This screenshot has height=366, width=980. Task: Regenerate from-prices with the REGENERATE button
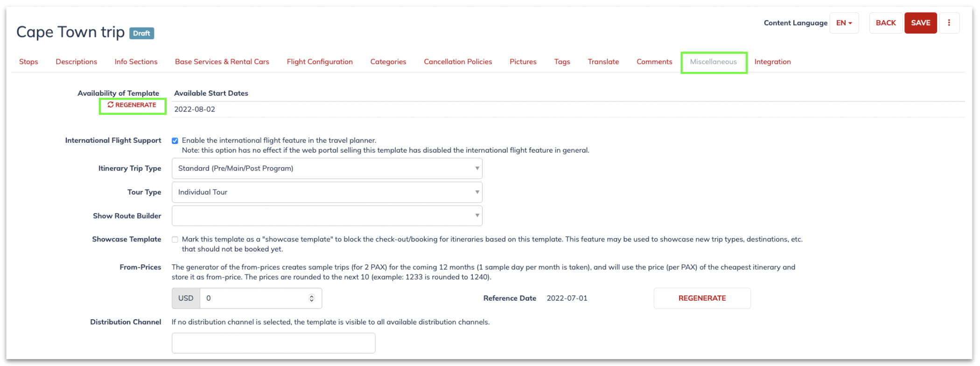pos(702,298)
